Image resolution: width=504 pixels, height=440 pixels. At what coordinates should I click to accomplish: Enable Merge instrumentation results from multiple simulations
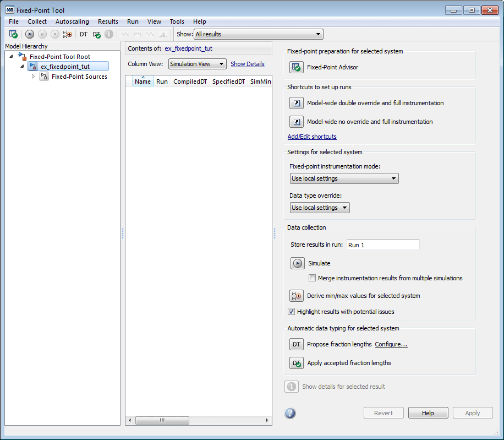click(313, 278)
